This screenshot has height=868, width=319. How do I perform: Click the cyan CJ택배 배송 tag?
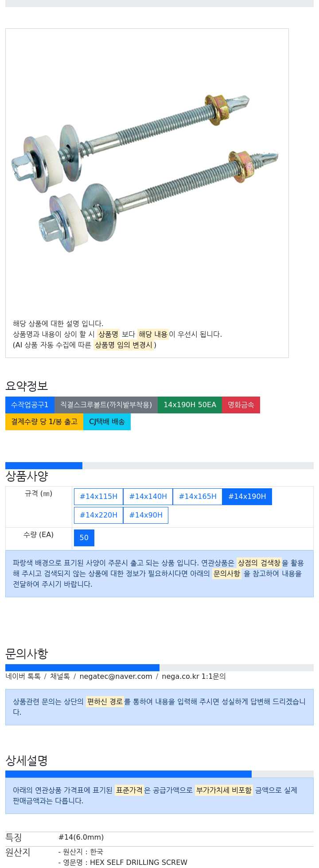107,422
